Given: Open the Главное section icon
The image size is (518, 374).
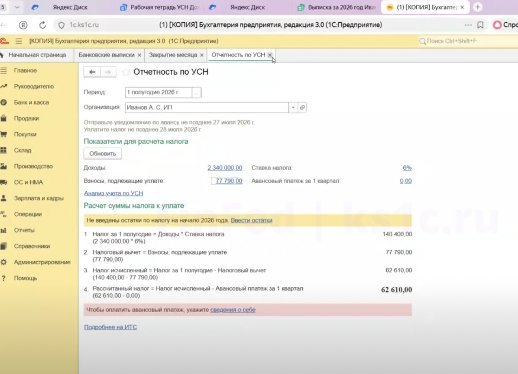Looking at the screenshot, I should [3, 70].
